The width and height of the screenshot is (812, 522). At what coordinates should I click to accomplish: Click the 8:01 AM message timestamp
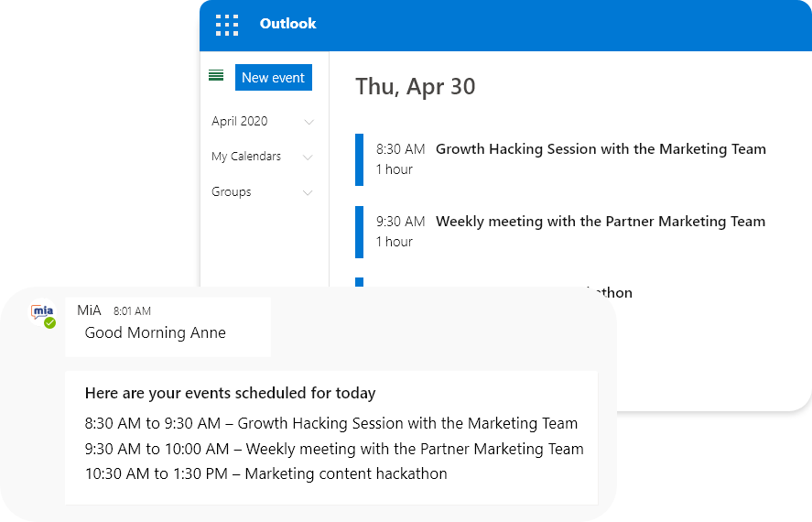(132, 311)
